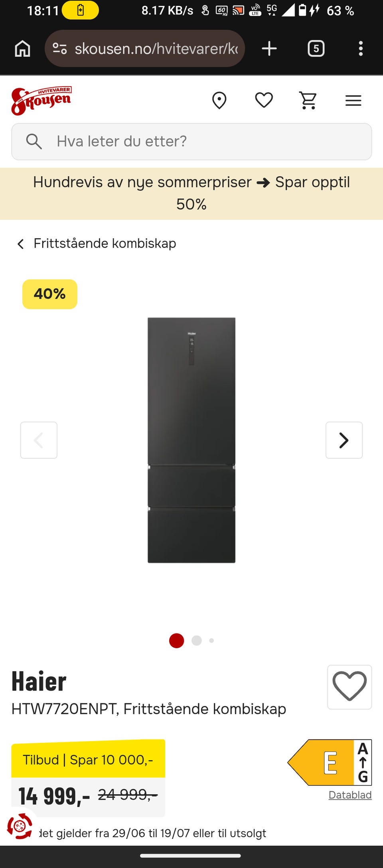383x868 pixels.
Task: Select the first red carousel dot
Action: point(176,640)
